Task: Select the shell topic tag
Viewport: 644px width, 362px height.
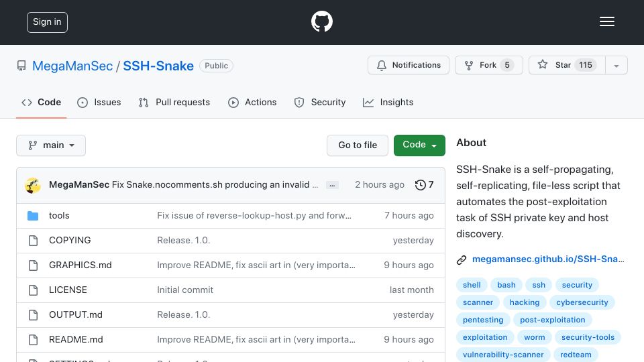Action: click(x=472, y=285)
